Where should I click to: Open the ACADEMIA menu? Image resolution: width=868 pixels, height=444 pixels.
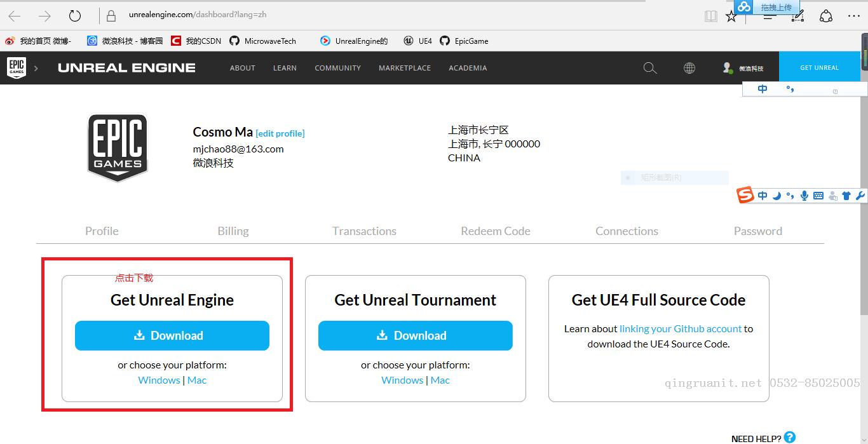click(468, 68)
